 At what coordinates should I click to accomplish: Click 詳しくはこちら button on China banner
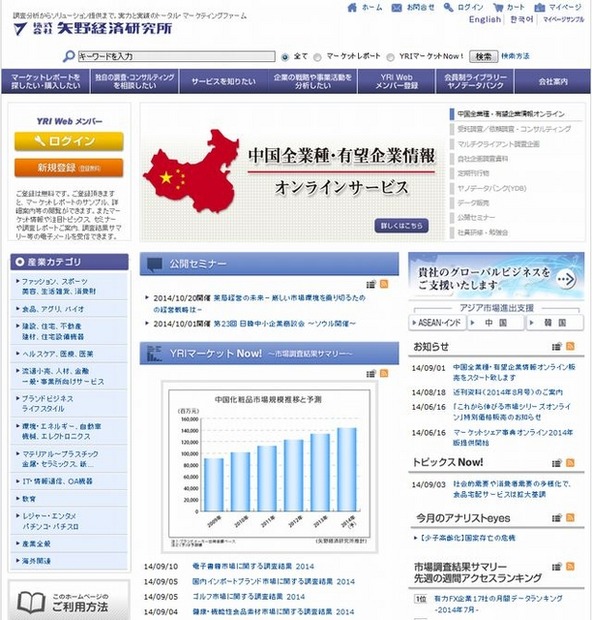tap(401, 226)
